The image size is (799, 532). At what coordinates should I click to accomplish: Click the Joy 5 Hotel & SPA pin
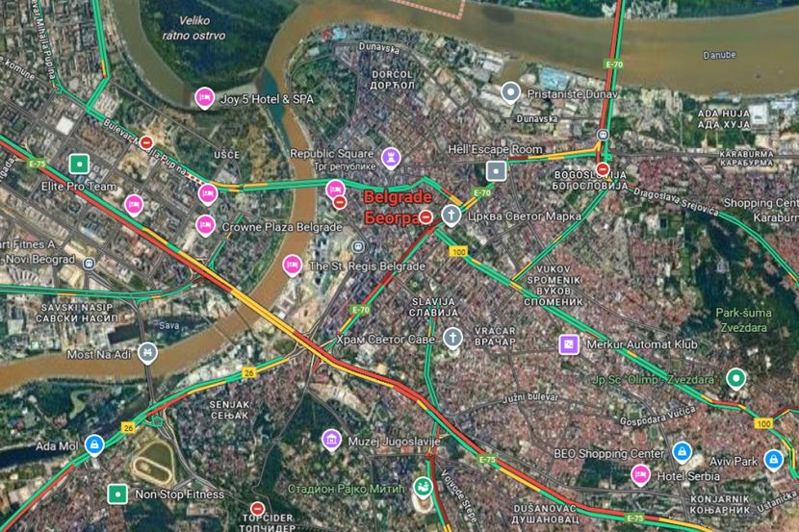[204, 98]
